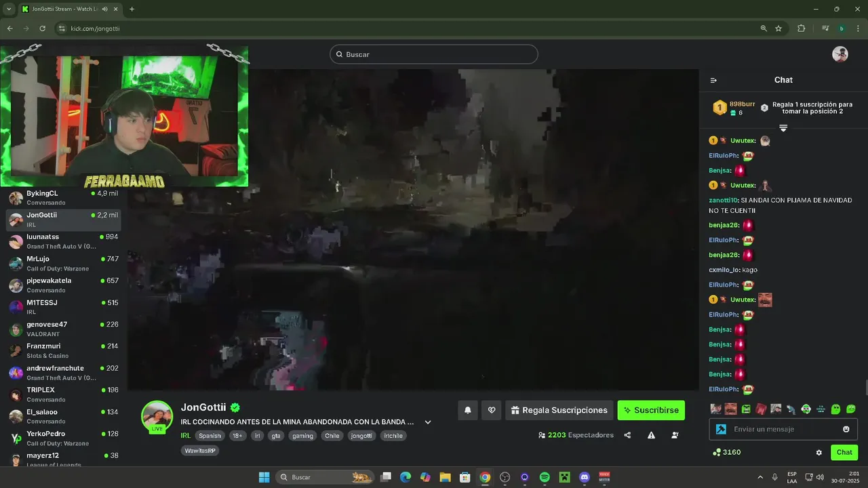868x488 pixels.
Task: Open the emoji picker in the message box
Action: click(x=846, y=429)
